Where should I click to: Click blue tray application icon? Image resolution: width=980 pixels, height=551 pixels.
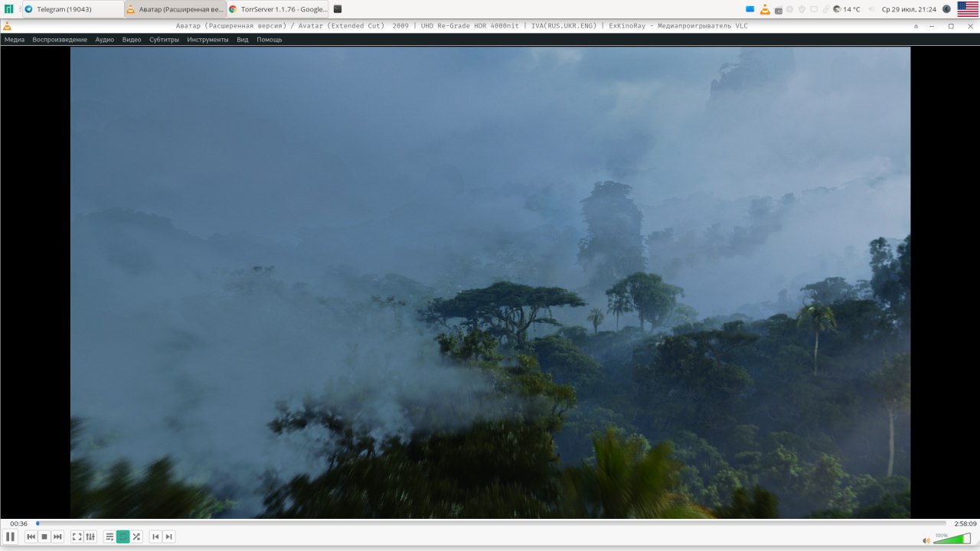pos(750,9)
